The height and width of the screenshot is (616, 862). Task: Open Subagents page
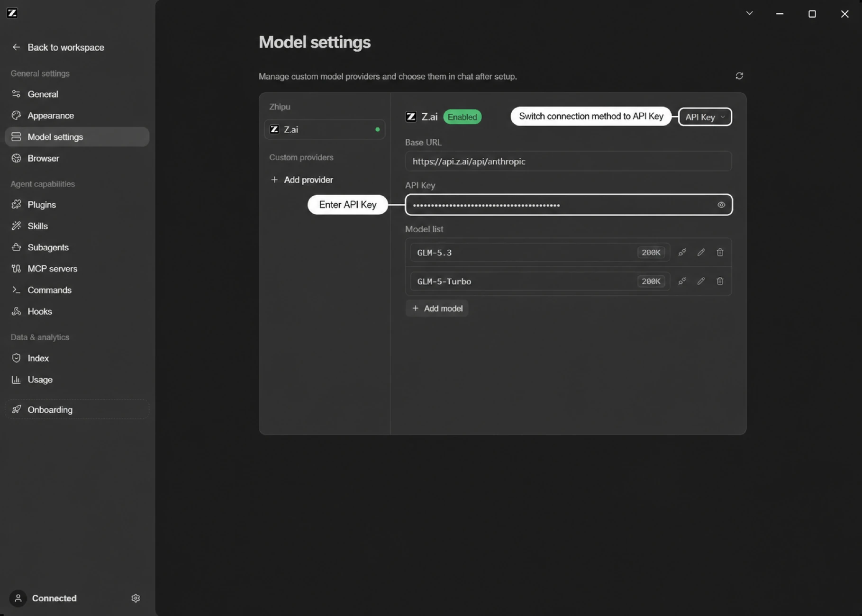(77, 247)
